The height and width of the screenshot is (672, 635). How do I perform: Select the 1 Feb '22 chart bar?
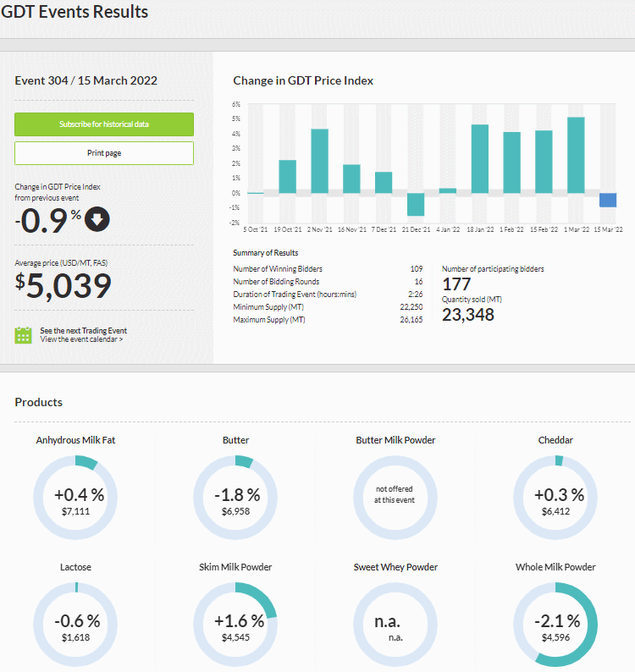[512, 162]
